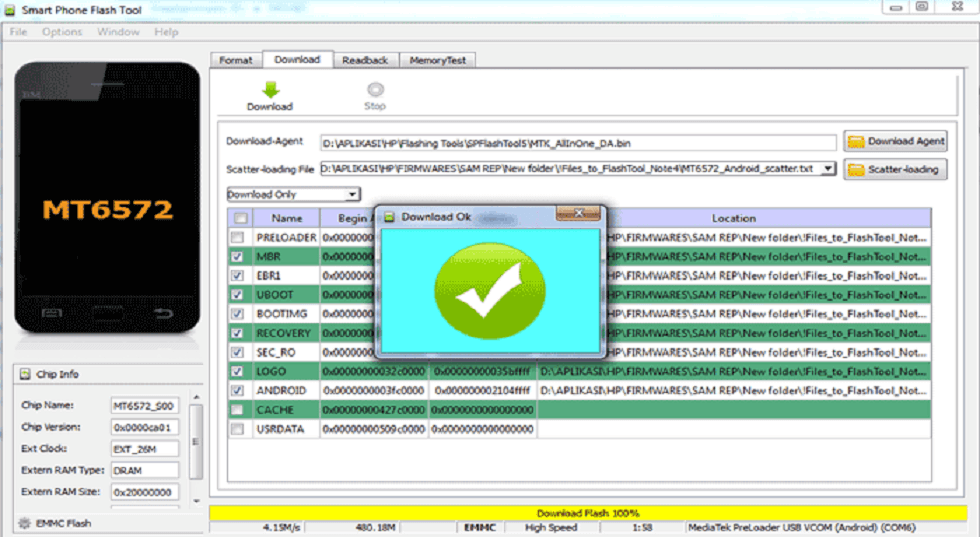Click the Download-Agent path input field
The height and width of the screenshot is (537, 980).
coord(577,142)
